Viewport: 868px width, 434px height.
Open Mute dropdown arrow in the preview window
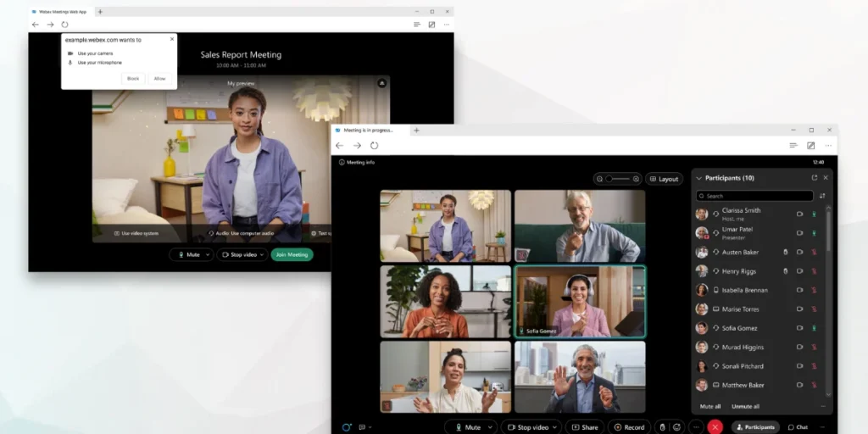(209, 254)
